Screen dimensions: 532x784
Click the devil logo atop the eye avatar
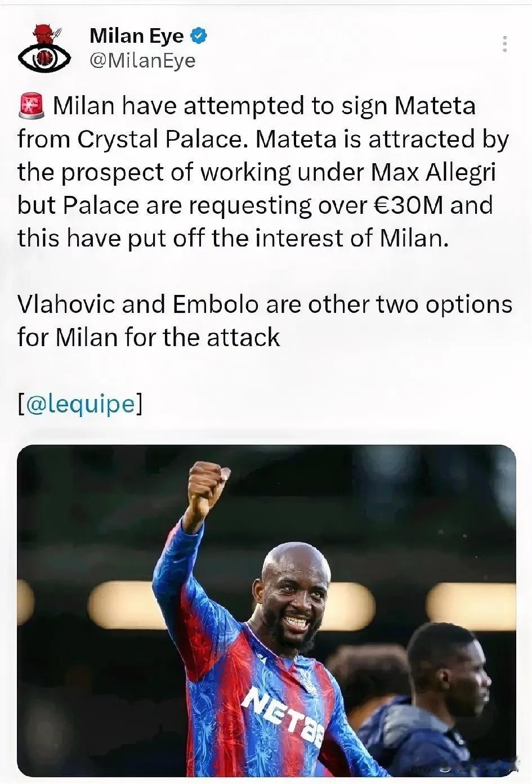[42, 34]
